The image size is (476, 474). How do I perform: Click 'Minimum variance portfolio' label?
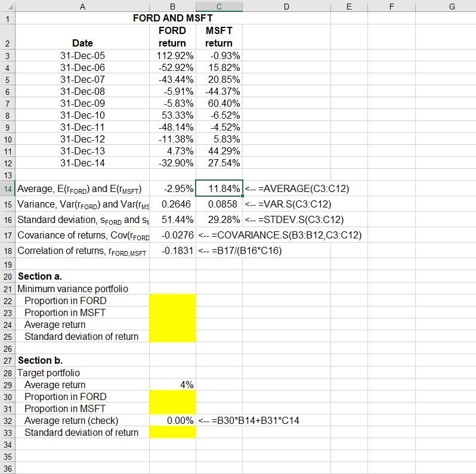tap(73, 289)
